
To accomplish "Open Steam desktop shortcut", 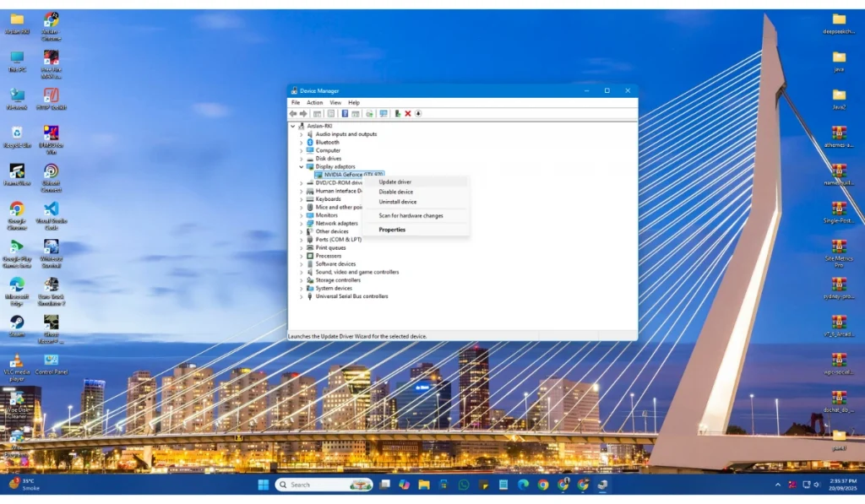I will 16,323.
